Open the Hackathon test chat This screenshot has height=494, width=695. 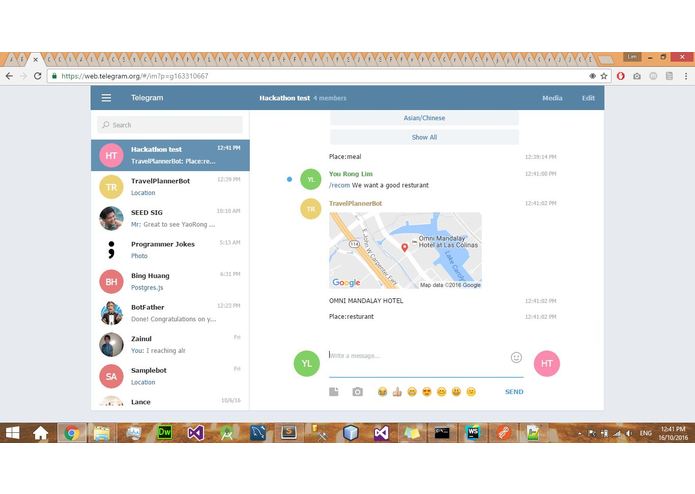tap(170, 155)
